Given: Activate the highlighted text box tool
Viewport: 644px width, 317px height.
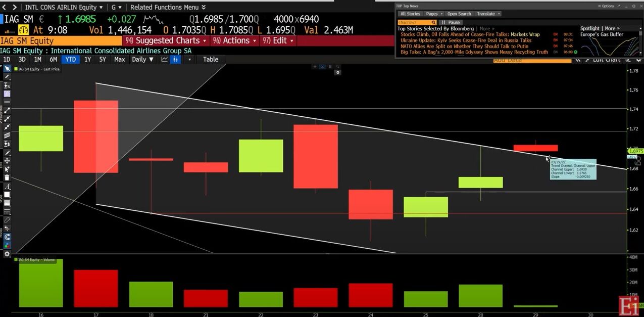Looking at the screenshot, I should click(7, 94).
